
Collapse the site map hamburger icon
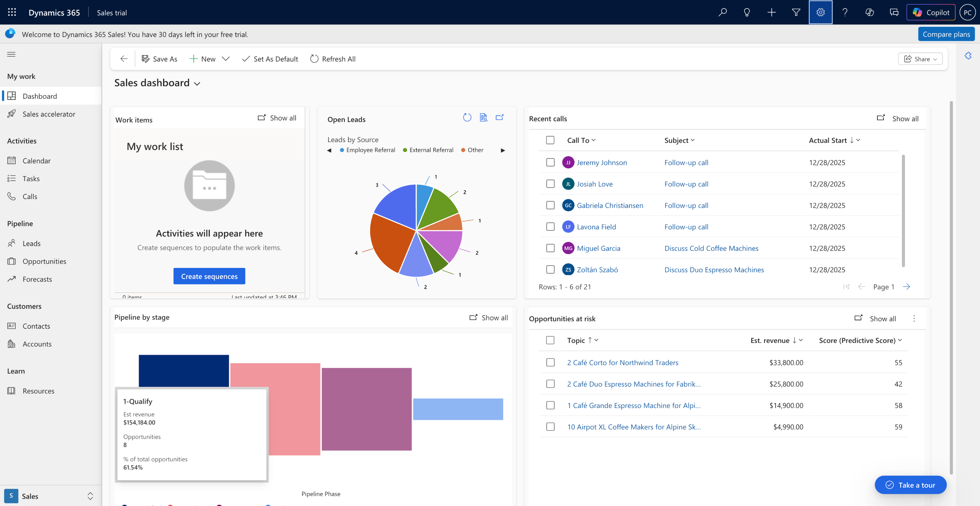[11, 54]
